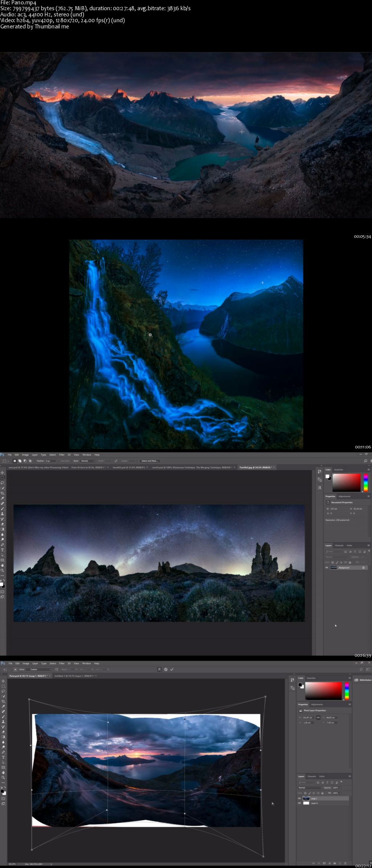Pick a color in the Pano.psd window's color field
The width and height of the screenshot is (372, 868).
pos(323,691)
